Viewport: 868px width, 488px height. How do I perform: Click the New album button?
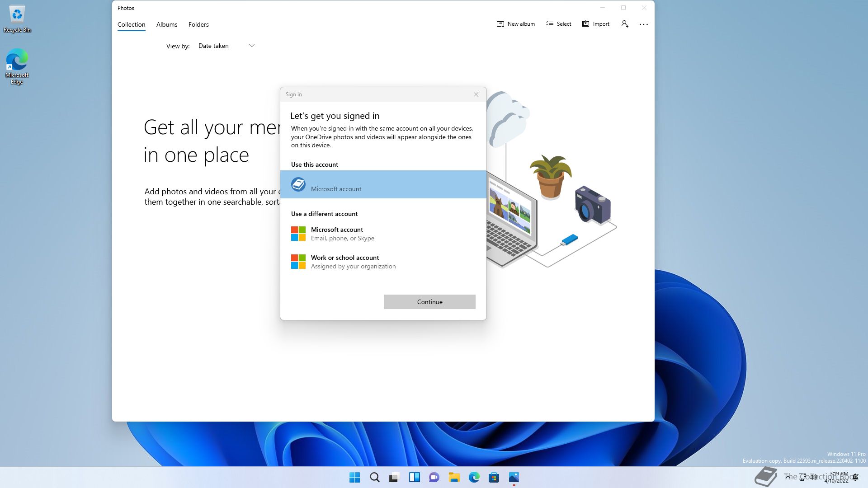tap(515, 24)
